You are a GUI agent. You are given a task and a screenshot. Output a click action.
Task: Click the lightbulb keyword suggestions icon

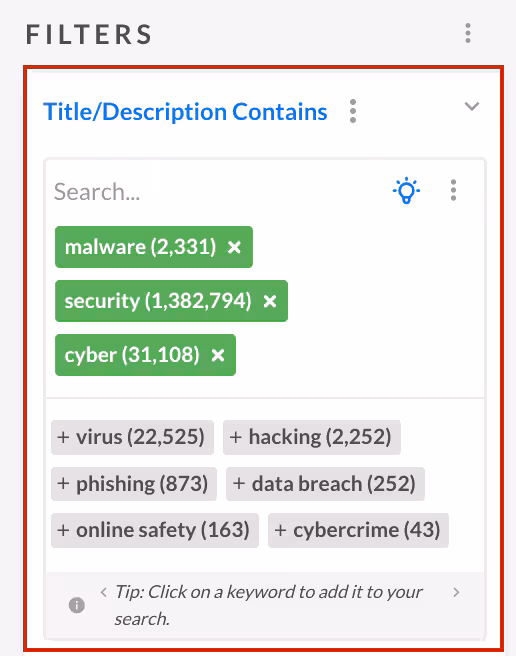tap(406, 191)
